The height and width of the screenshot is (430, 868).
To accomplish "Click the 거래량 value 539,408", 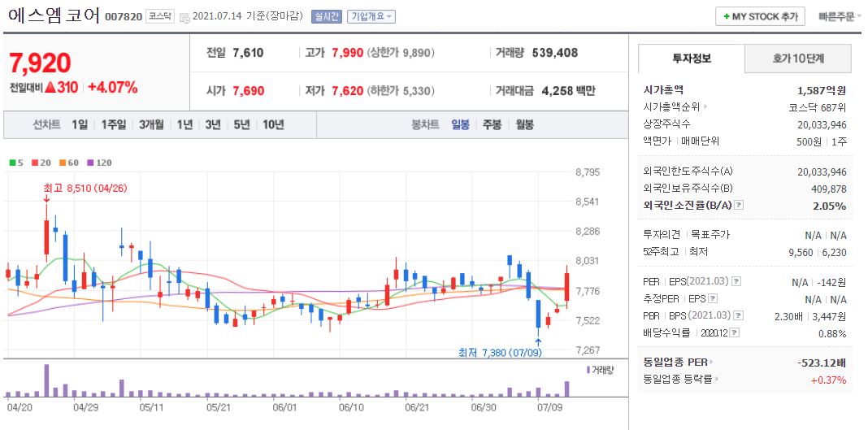I will coord(554,53).
